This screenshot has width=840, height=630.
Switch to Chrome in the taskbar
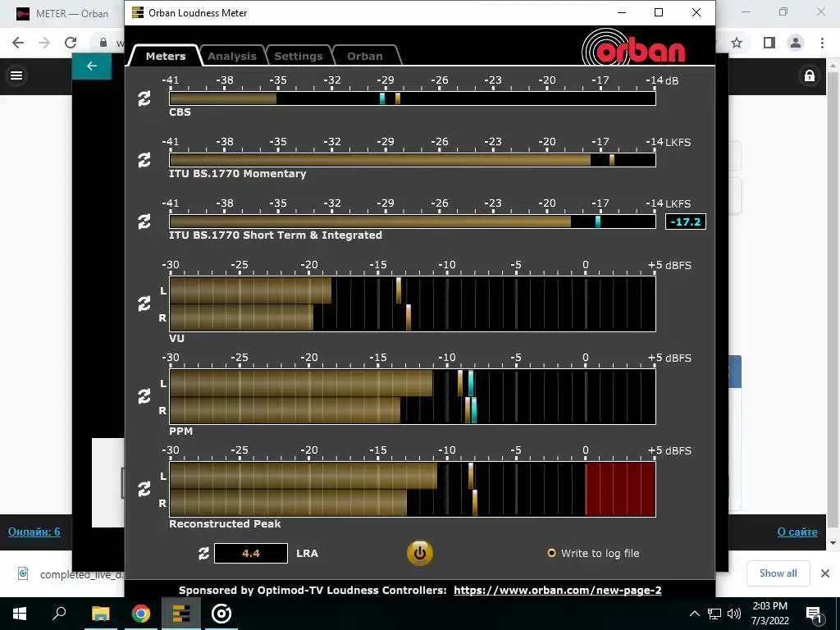141,614
